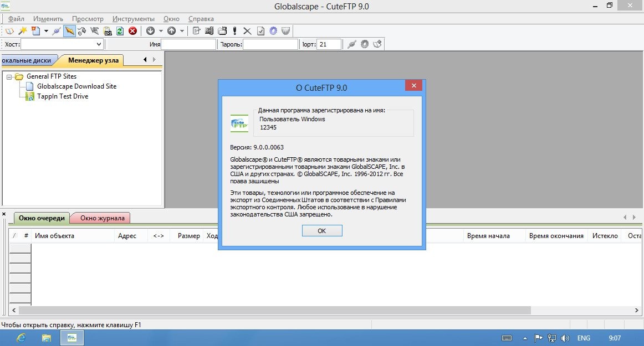Image resolution: width=644 pixels, height=346 pixels.
Task: Click the Quick Connect bar connect plug icon
Action: pyautogui.click(x=351, y=44)
